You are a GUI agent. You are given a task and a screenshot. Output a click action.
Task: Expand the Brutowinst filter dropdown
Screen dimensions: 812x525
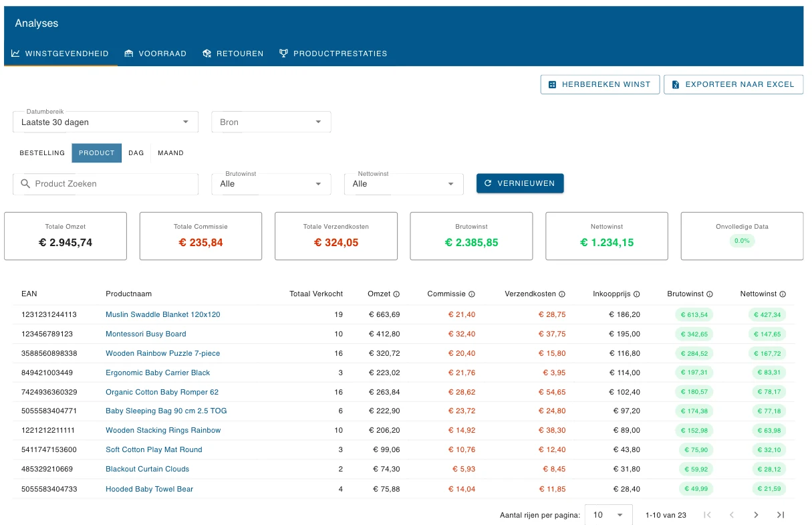point(271,184)
